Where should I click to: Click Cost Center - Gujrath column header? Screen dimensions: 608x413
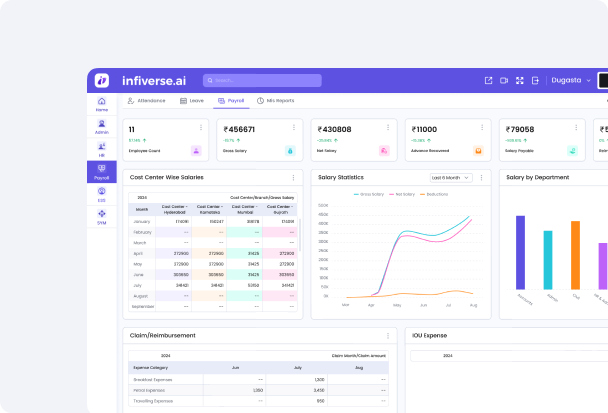280,209
